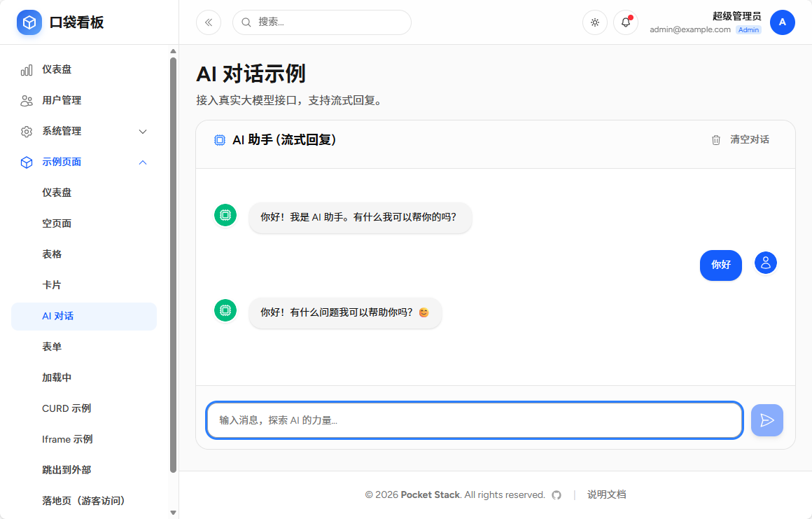Click the paper plane send icon

click(x=767, y=420)
